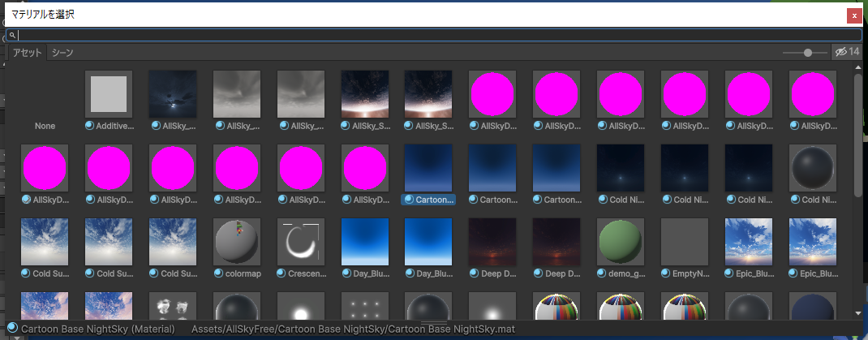The width and height of the screenshot is (868, 340).
Task: Click the scrollbar up arrow
Action: (858, 67)
